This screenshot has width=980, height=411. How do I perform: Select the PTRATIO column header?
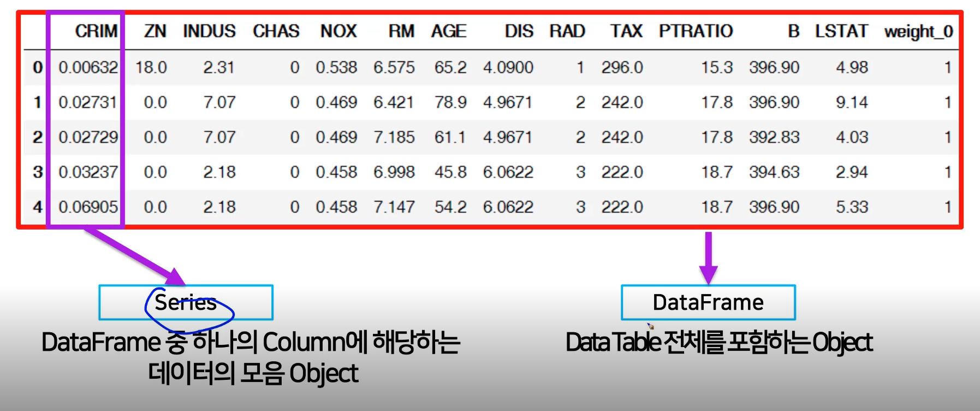[696, 31]
